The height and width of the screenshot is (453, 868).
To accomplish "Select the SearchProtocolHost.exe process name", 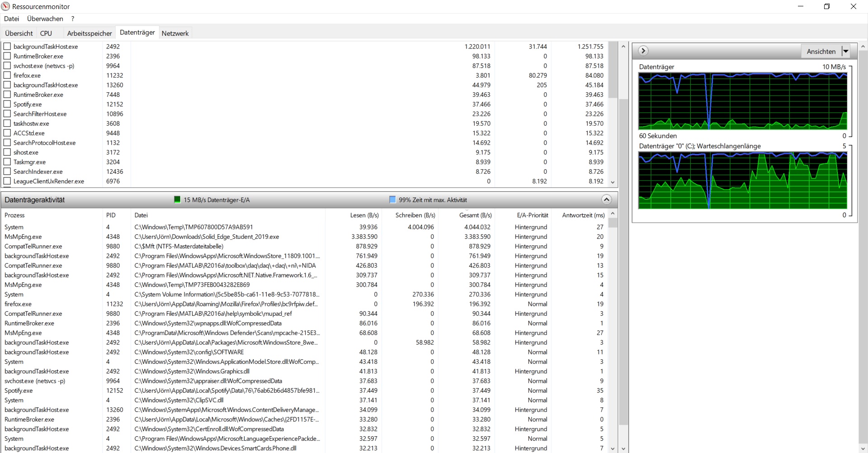I will click(x=44, y=143).
